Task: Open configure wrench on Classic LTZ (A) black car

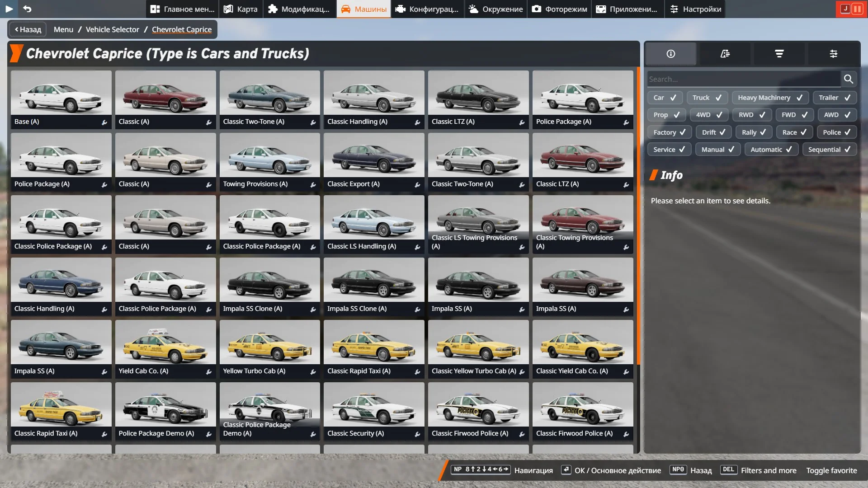Action: [522, 122]
